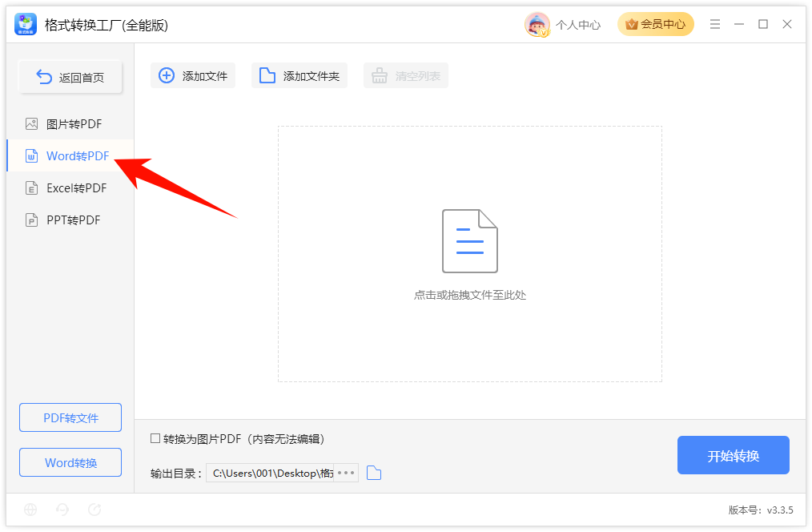This screenshot has width=812, height=532.
Task: Click 添加文件 to add a file
Action: coord(193,75)
